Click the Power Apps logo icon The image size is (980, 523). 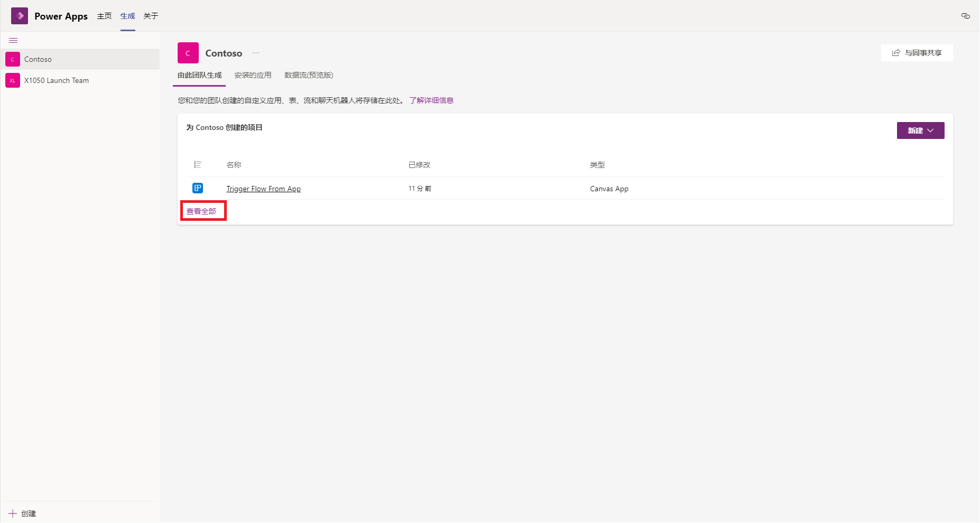click(x=20, y=16)
